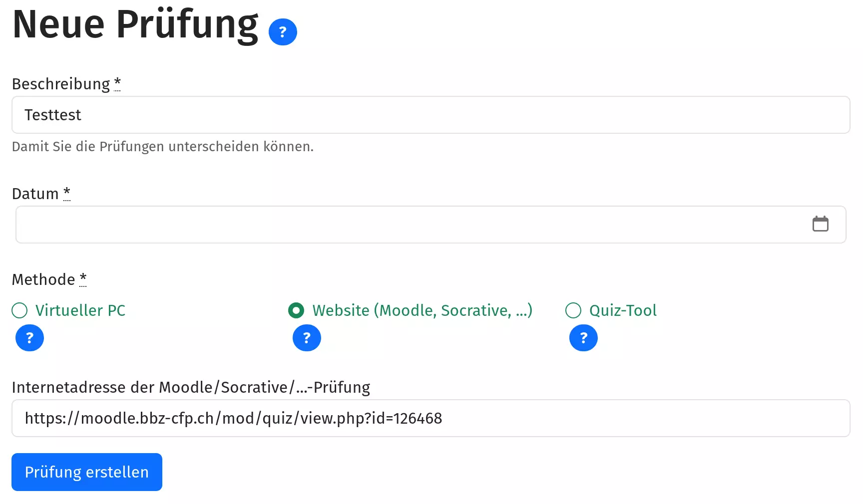863x504 pixels.
Task: Click the Datum field label
Action: coord(35,194)
